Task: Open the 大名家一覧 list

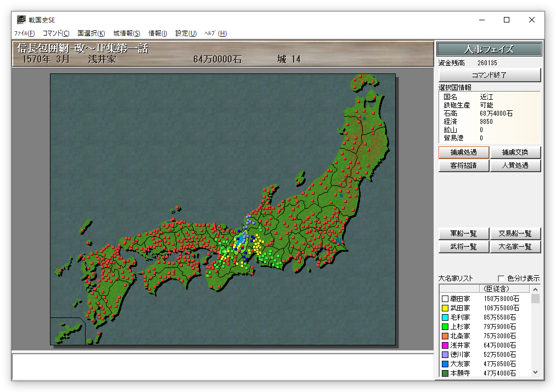Action: (x=515, y=247)
